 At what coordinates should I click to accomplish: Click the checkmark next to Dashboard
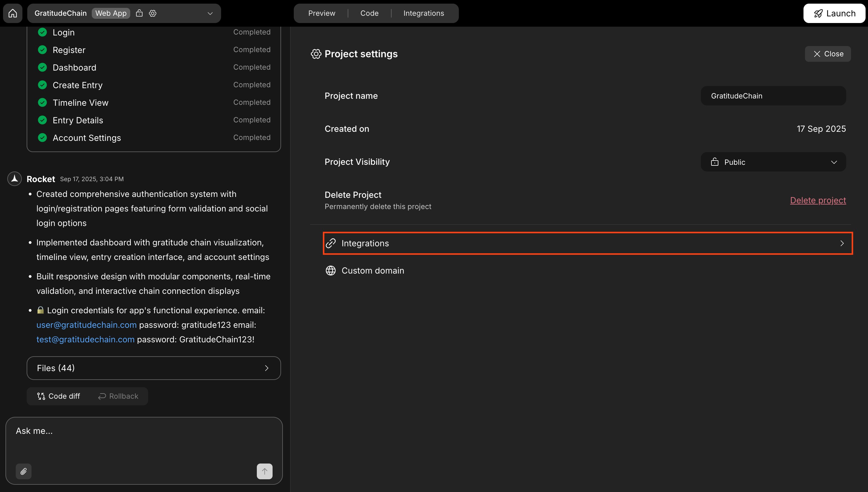(x=42, y=67)
